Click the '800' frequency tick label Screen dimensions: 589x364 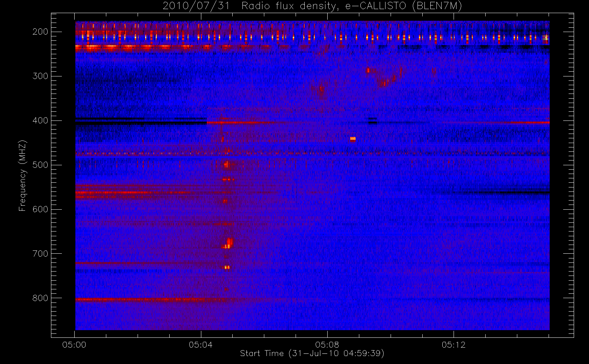[40, 298]
